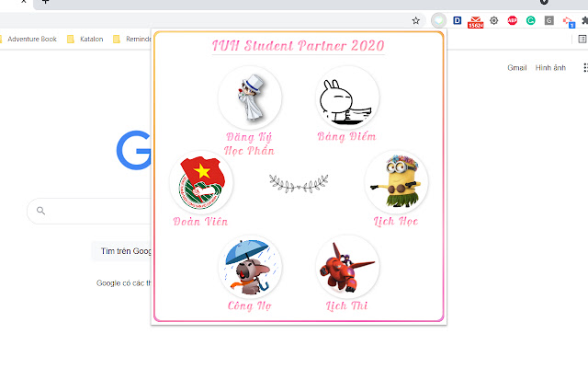Open the gray G extension icon
This screenshot has width=588, height=368.
pyautogui.click(x=549, y=20)
